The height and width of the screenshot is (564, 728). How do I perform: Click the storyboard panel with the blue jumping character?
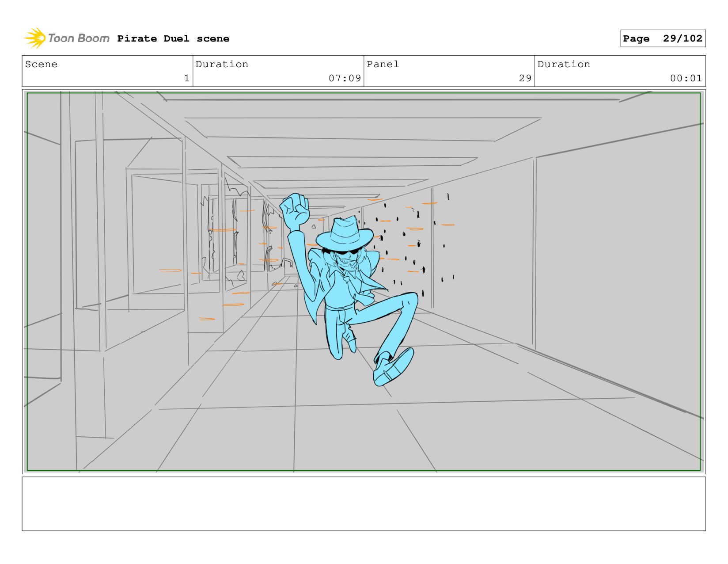tap(364, 282)
